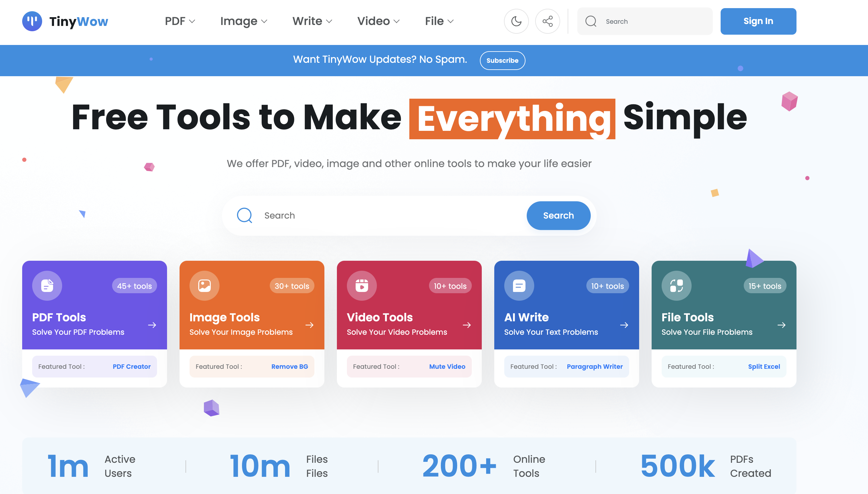Open the Paragraph Writer featured link
This screenshot has width=868, height=494.
tap(594, 366)
